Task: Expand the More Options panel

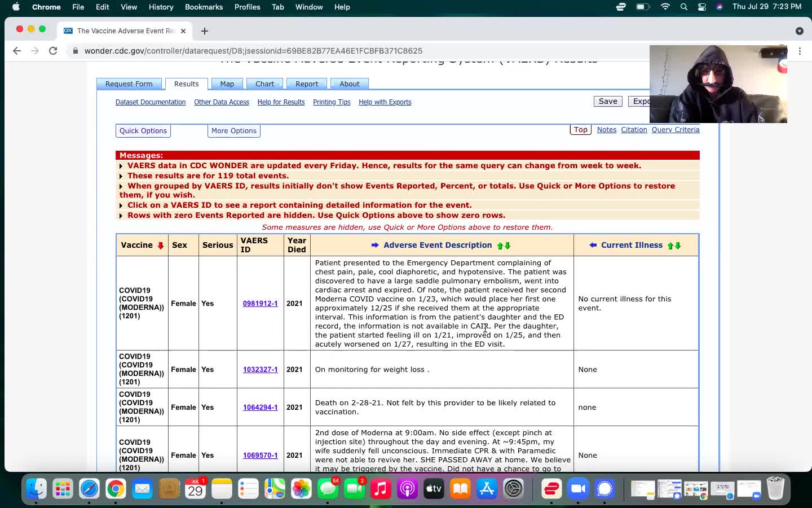Action: click(234, 131)
